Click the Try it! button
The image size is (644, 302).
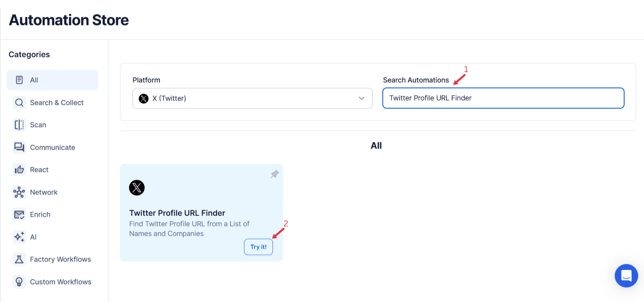(x=258, y=247)
